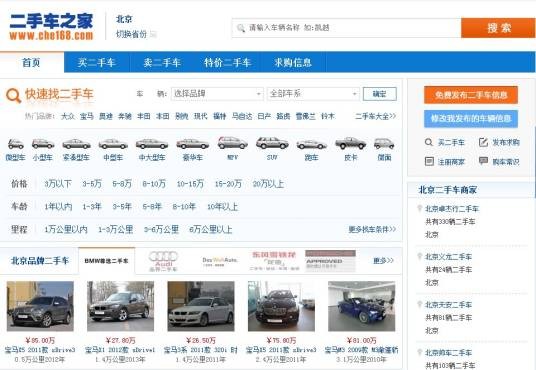Viewport: 536px width, 370px height.
Task: Choose the 紧凑型车 car icon
Action: coord(76,144)
